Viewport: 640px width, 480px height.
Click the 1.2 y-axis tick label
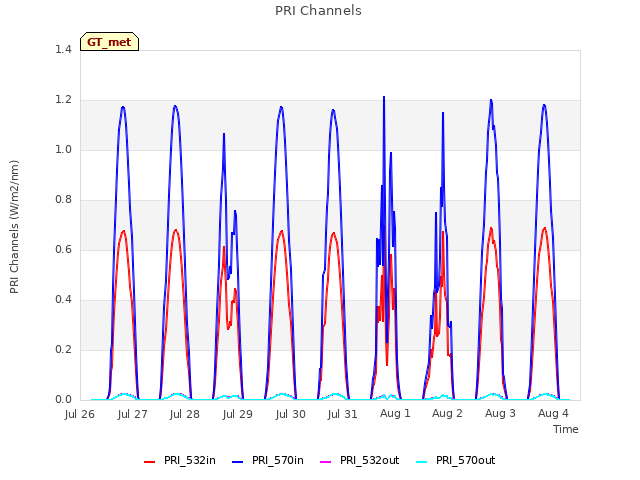(63, 100)
